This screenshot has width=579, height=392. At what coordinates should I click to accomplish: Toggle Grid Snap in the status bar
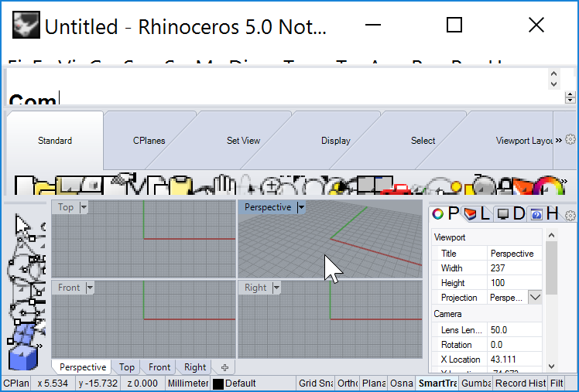[x=316, y=383]
